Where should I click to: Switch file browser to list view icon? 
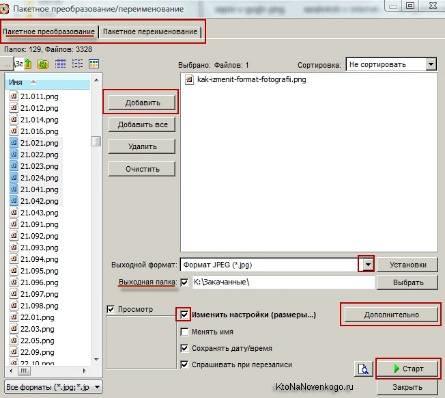(77, 64)
